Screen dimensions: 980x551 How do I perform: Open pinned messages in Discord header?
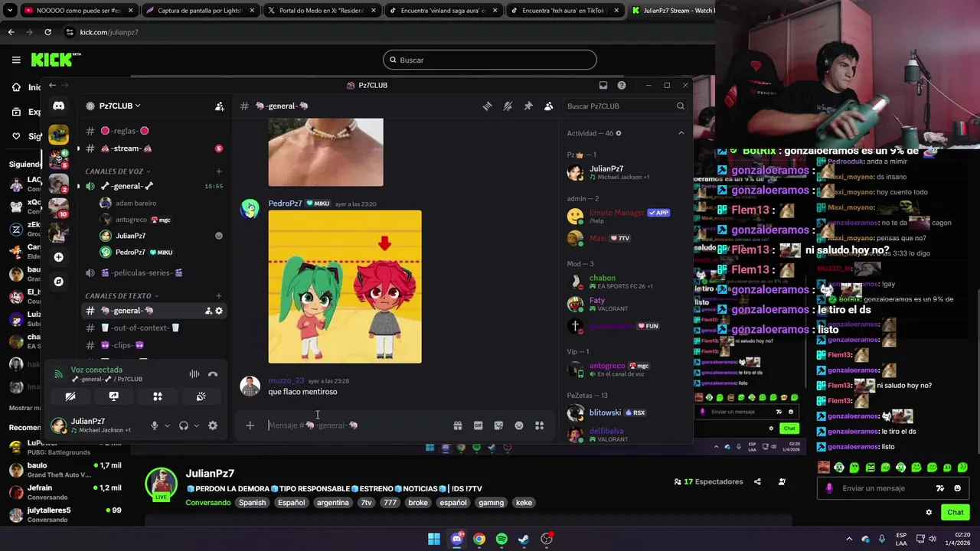click(528, 106)
